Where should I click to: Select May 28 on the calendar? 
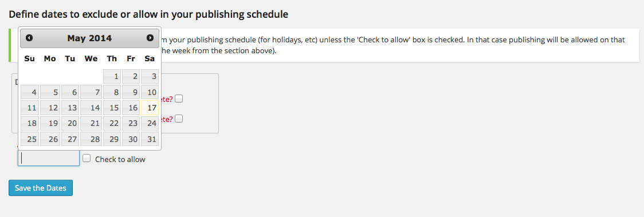tap(91, 139)
